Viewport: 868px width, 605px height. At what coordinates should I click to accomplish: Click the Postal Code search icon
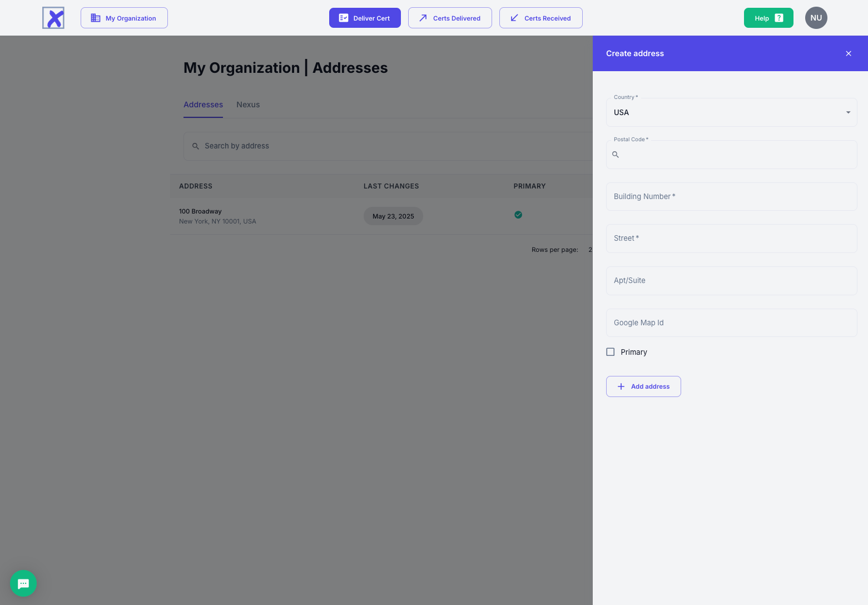pos(616,155)
